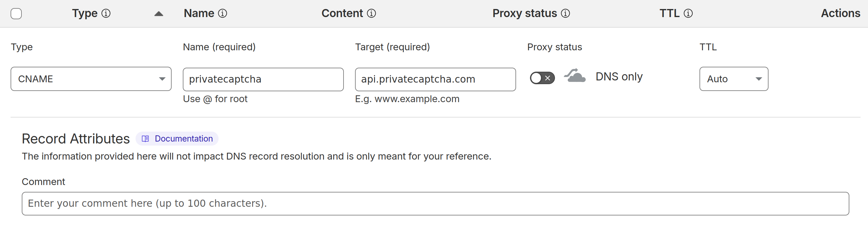Click the DNS only label
The image size is (868, 235).
tap(619, 77)
